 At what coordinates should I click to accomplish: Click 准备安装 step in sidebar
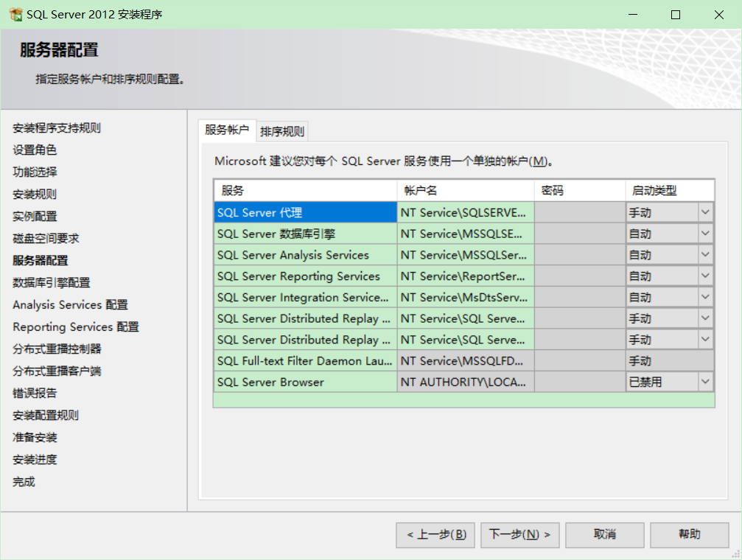35,438
